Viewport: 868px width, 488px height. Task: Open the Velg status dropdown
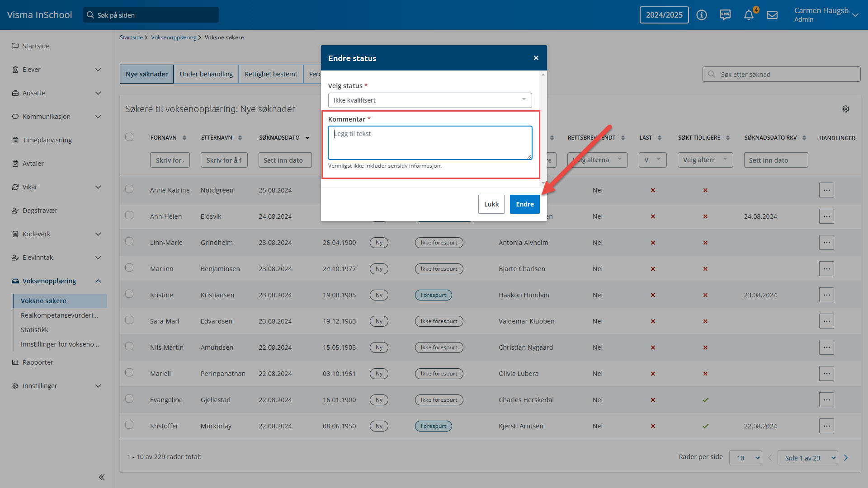point(429,100)
